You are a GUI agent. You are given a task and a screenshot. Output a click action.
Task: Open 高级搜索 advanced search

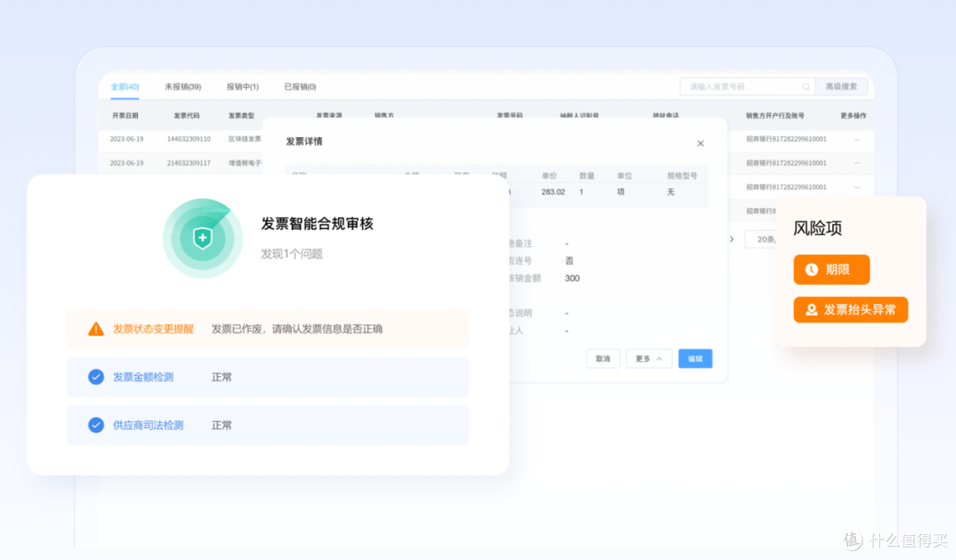(x=842, y=87)
